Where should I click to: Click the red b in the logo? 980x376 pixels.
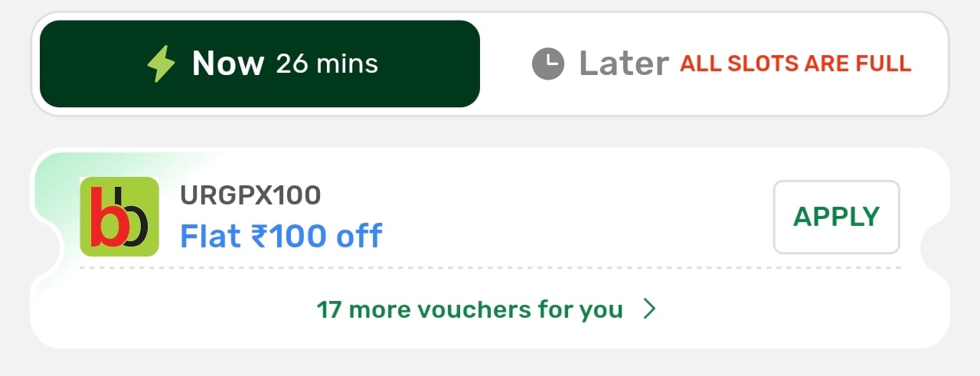click(x=106, y=223)
